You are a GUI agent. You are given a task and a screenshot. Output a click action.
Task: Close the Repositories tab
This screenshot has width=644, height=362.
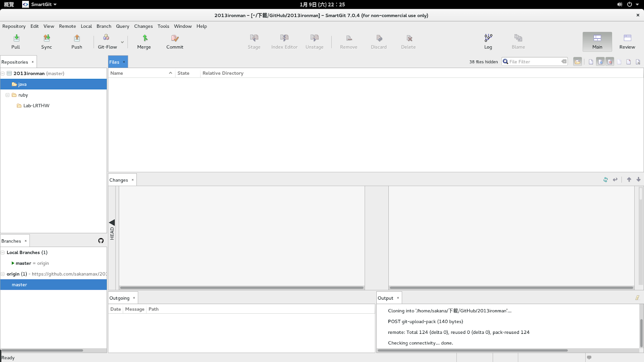(x=33, y=62)
